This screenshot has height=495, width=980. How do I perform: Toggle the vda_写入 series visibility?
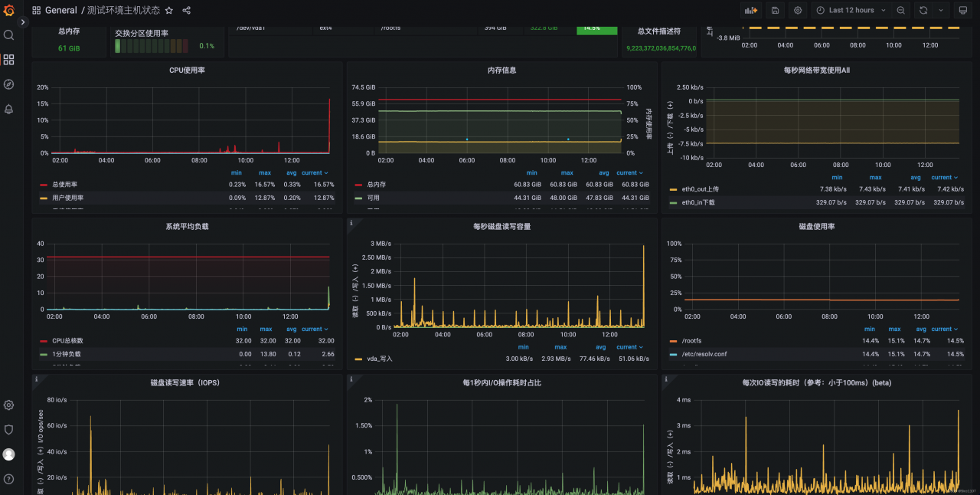[379, 358]
